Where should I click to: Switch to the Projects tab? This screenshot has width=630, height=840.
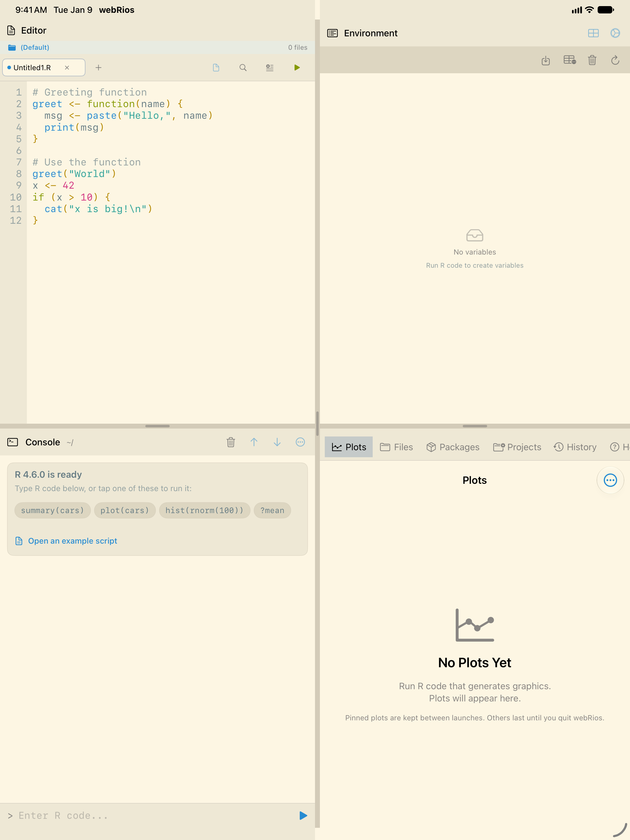(517, 447)
